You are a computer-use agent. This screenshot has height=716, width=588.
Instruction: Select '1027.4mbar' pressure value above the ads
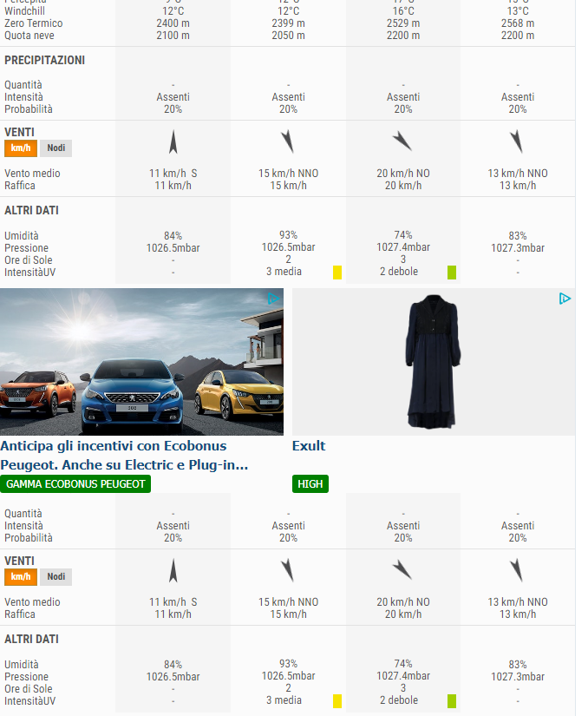pyautogui.click(x=403, y=247)
